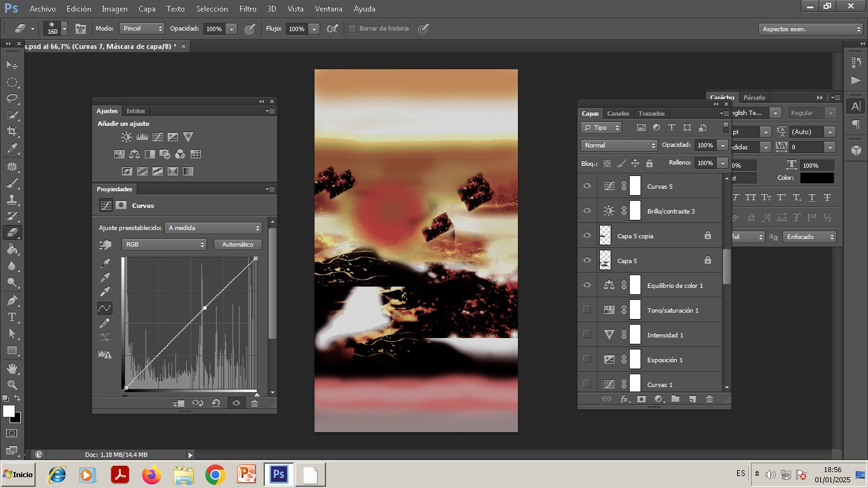Show the Tono/saturación 1 layer
Image resolution: width=868 pixels, height=488 pixels.
(587, 309)
